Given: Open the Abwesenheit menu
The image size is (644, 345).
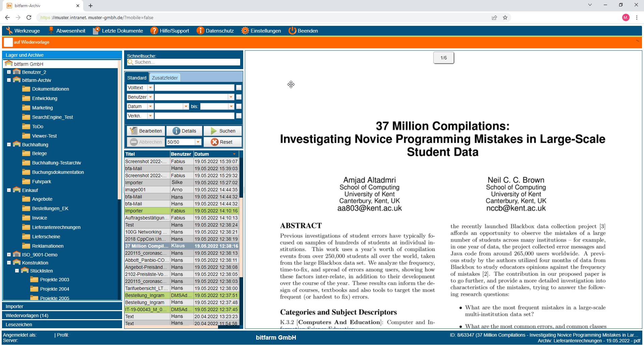Looking at the screenshot, I should tap(66, 31).
